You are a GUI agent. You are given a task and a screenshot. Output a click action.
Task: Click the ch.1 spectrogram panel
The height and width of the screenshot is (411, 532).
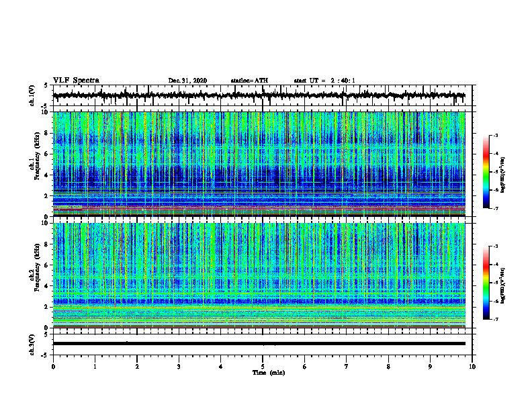pyautogui.click(x=259, y=164)
